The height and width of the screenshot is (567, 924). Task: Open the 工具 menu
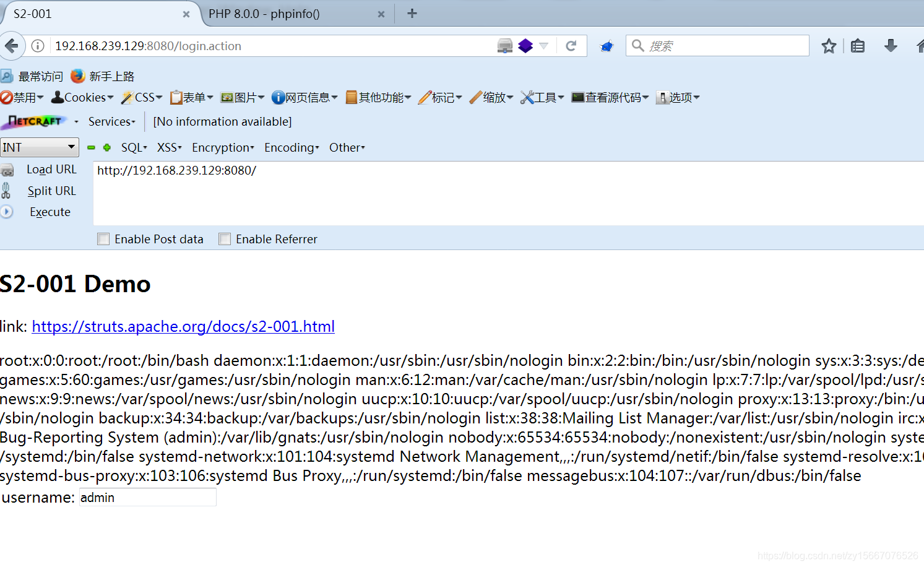[x=543, y=97]
